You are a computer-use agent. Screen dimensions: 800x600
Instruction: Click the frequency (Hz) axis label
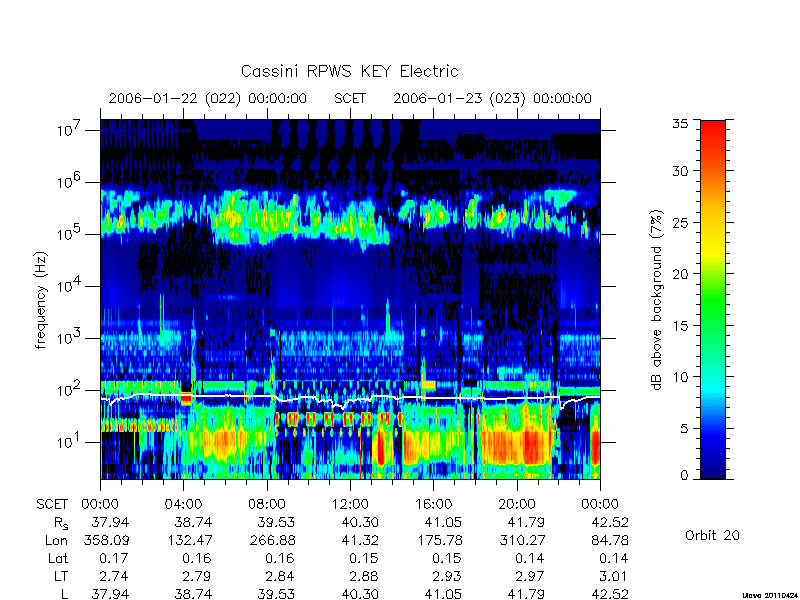tap(41, 300)
